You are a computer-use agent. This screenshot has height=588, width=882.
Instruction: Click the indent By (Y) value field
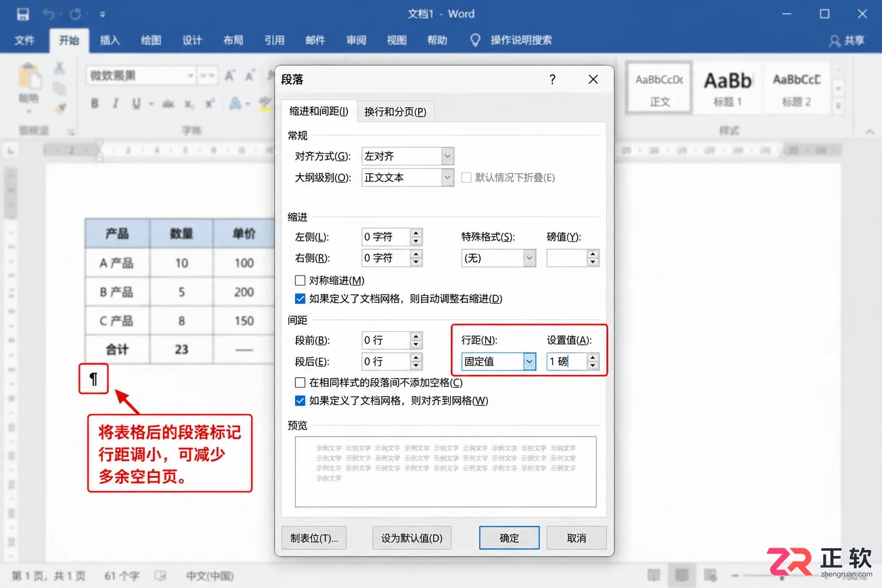[x=567, y=258]
